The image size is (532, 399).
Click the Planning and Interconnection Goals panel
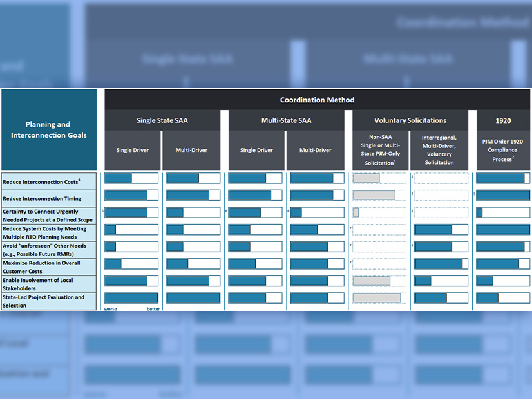point(48,129)
